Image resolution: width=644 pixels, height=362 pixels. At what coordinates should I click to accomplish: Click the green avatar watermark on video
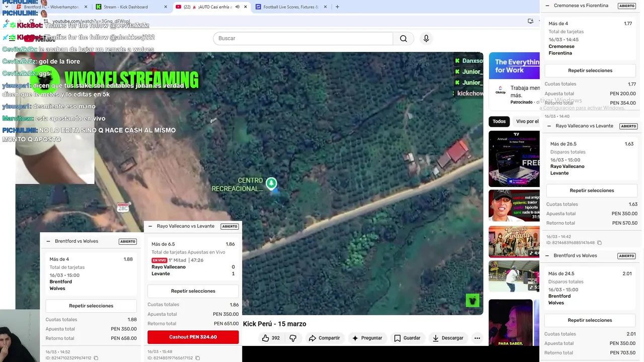pyautogui.click(x=472, y=300)
